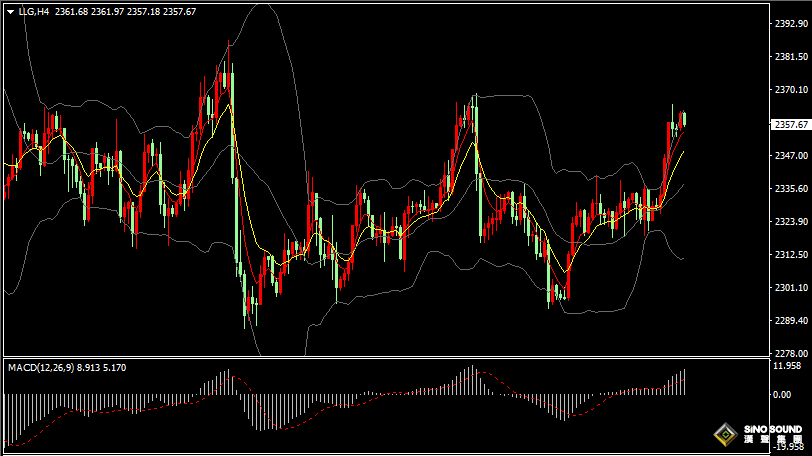Click the LLG,H4 symbol label
Image resolution: width=812 pixels, height=456 pixels.
pos(34,12)
